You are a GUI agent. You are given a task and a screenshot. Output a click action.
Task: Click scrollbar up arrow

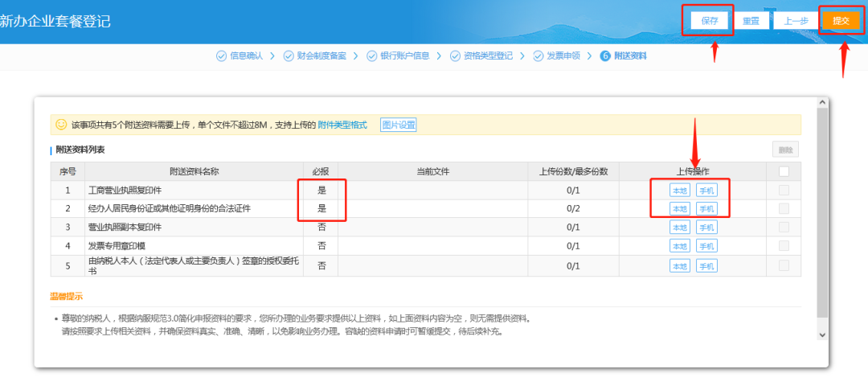point(822,103)
